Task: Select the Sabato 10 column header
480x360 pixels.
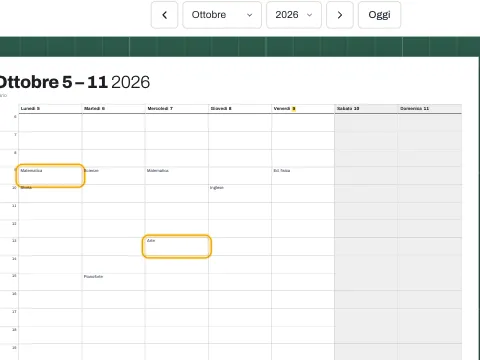Action: coord(348,108)
